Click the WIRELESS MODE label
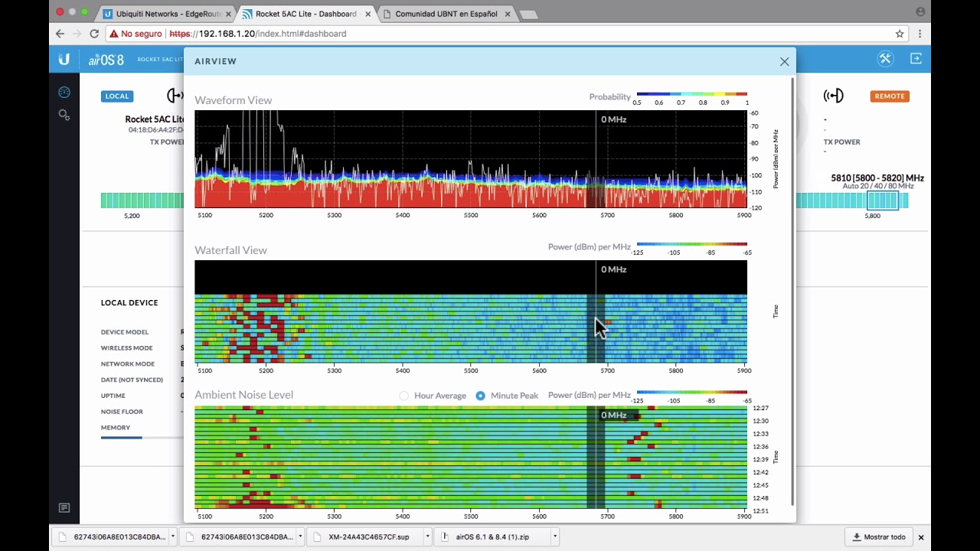This screenshot has height=551, width=980. tap(127, 348)
